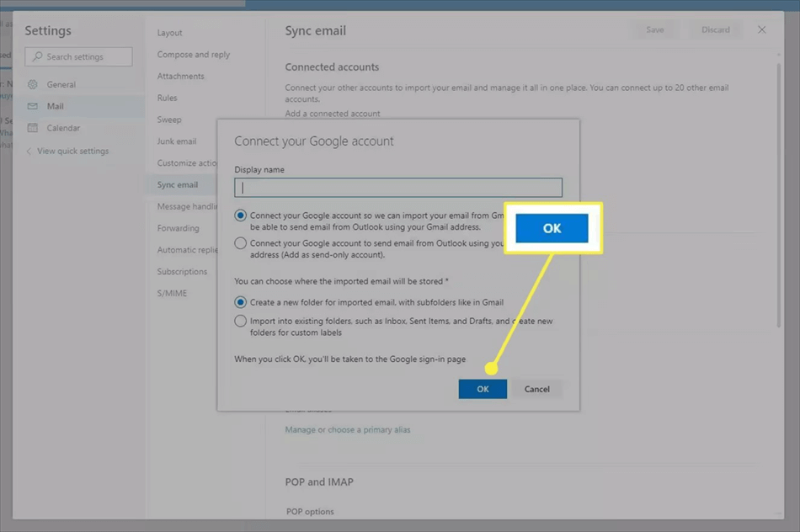The image size is (800, 532).
Task: Select import email from Gmail radio option
Action: point(240,215)
